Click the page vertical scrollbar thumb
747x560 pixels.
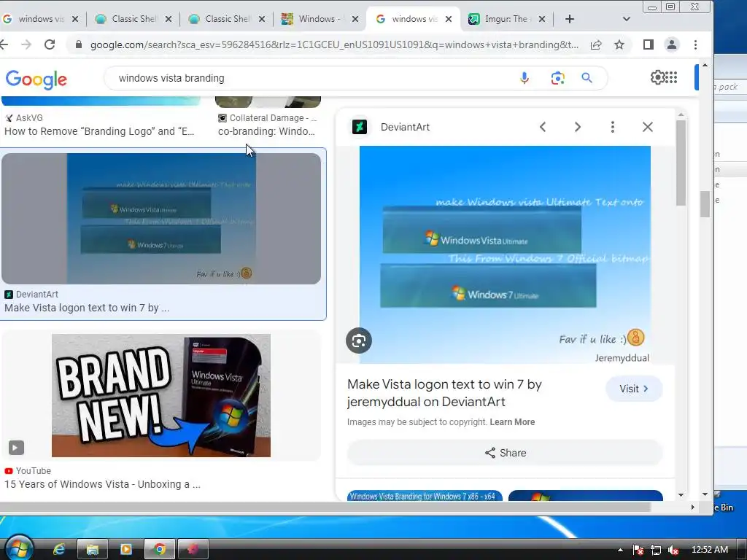pos(705,204)
